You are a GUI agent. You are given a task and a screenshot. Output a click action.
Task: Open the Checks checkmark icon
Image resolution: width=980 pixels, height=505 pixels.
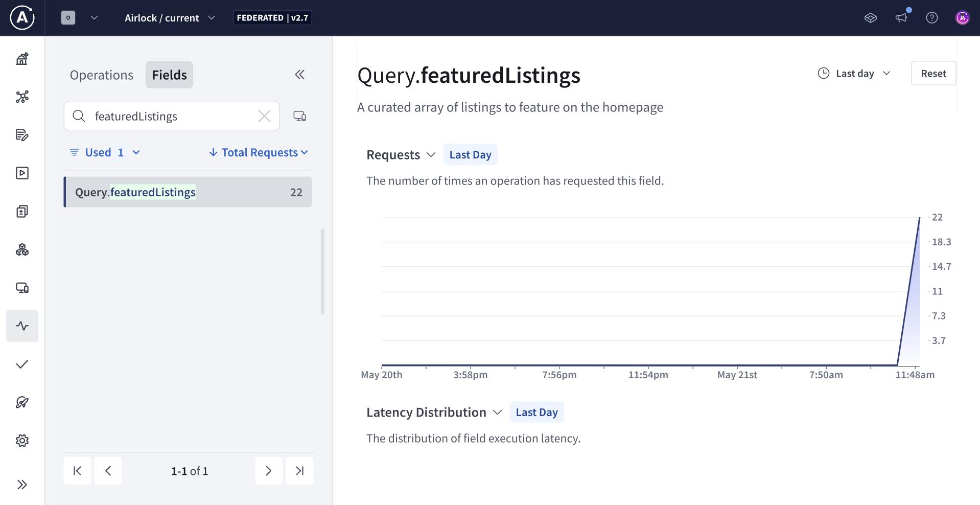click(x=22, y=364)
